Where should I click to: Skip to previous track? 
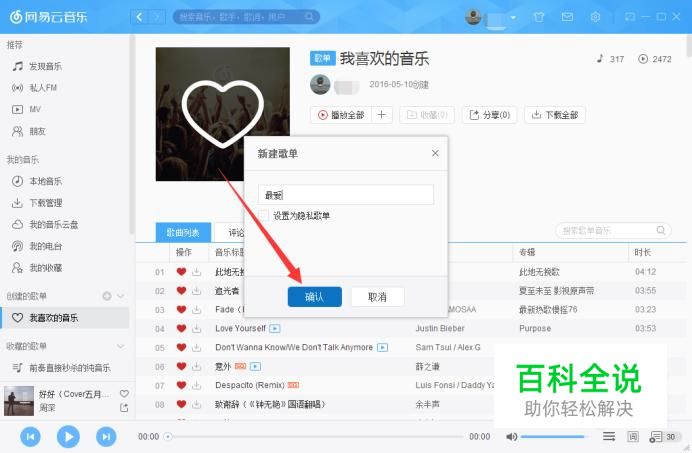pyautogui.click(x=30, y=437)
